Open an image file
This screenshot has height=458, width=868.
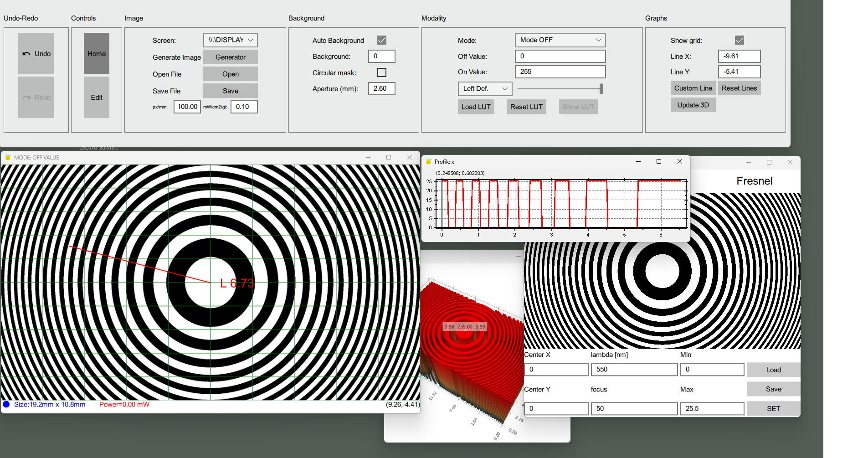[x=231, y=74]
